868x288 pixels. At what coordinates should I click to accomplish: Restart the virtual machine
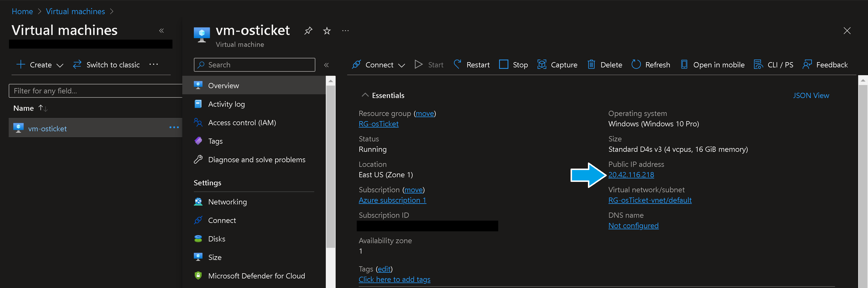tap(471, 65)
